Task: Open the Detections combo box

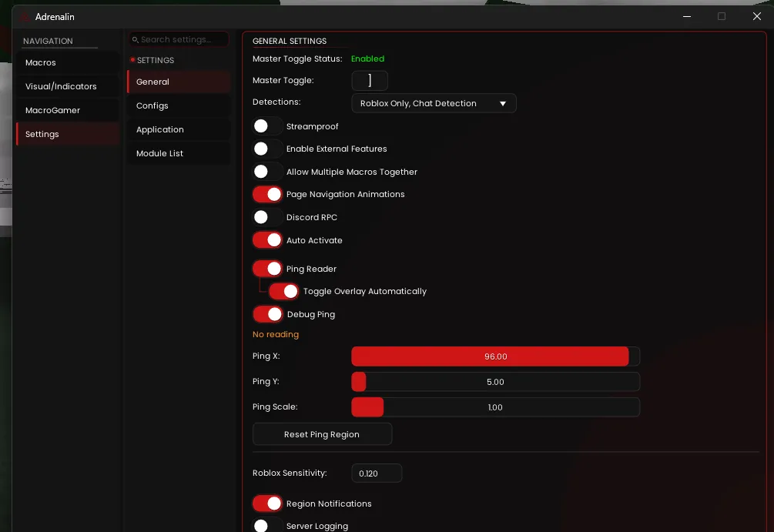Action: point(433,103)
